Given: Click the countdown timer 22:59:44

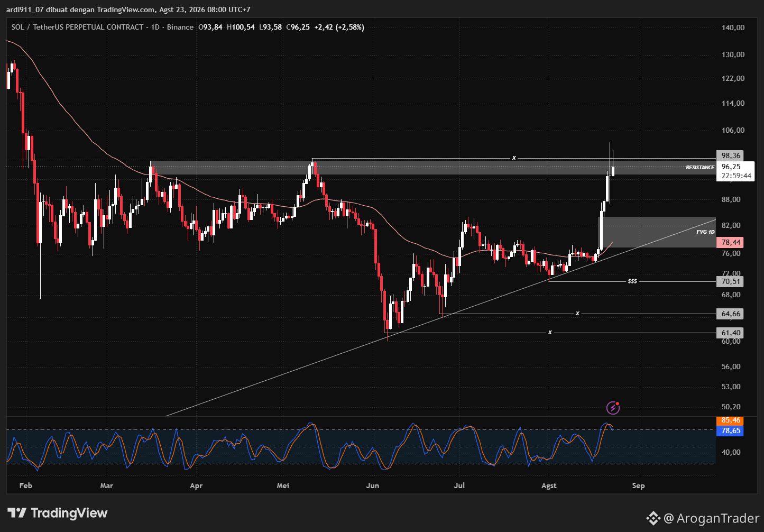Looking at the screenshot, I should point(736,176).
